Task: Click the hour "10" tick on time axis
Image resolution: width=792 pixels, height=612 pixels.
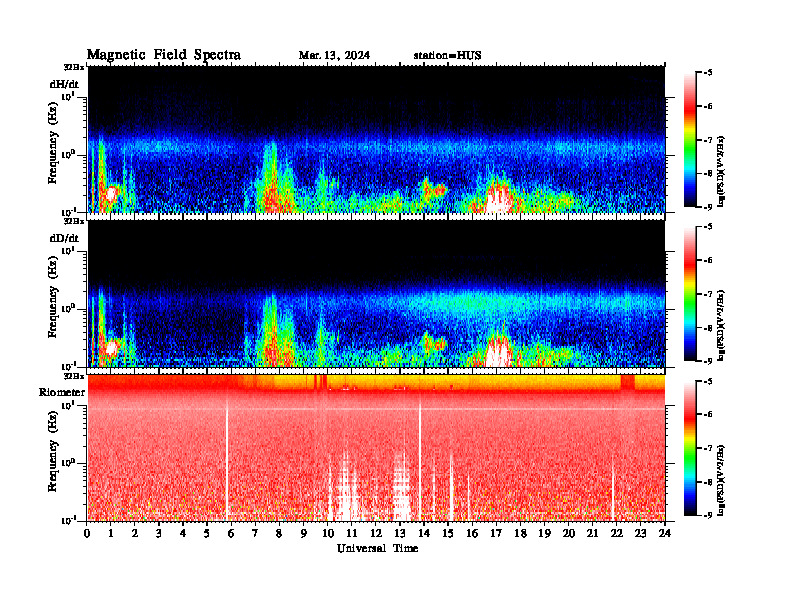Action: pyautogui.click(x=328, y=533)
